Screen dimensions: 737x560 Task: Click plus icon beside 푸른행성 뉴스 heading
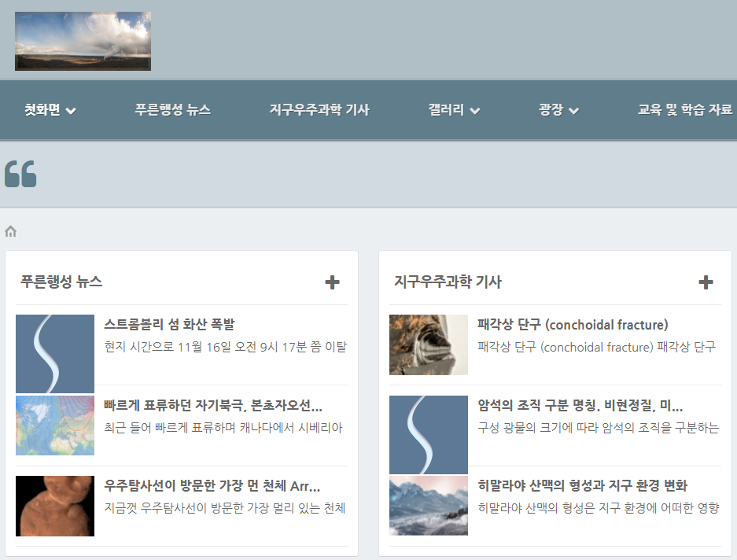(332, 282)
